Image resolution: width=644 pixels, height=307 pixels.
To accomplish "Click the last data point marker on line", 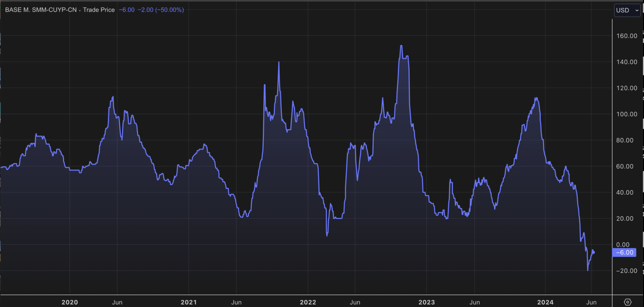I will pyautogui.click(x=594, y=252).
